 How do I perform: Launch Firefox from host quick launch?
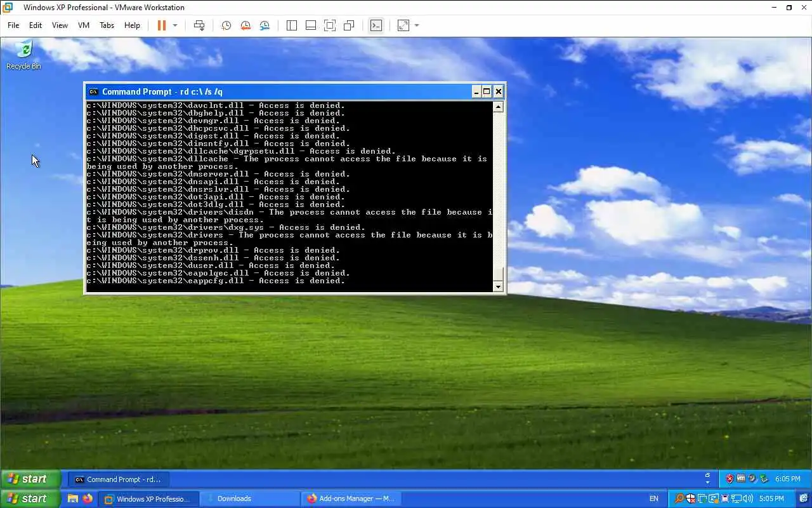[x=88, y=498]
